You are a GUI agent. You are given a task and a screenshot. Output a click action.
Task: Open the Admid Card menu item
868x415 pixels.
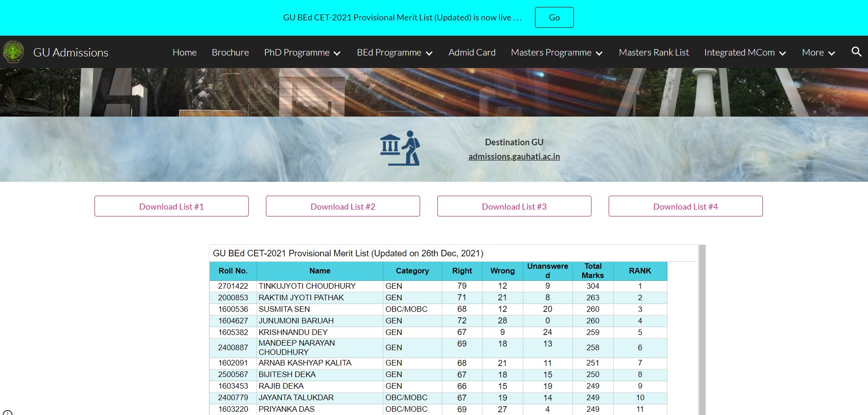pyautogui.click(x=472, y=52)
